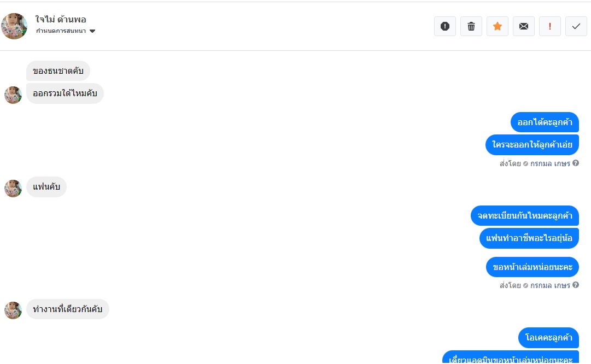This screenshot has height=364, width=591.
Task: Select message bubble ของธนชาตคับ
Action: coord(58,71)
